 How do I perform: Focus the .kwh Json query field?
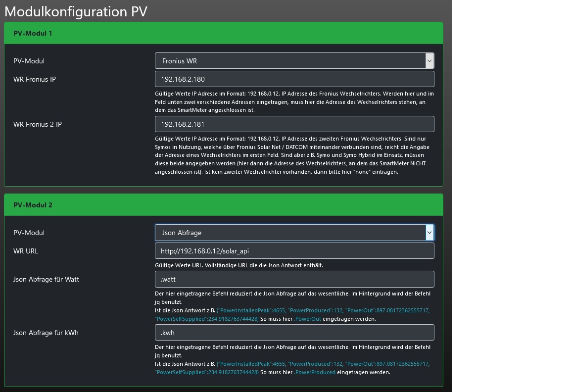pyautogui.click(x=294, y=333)
